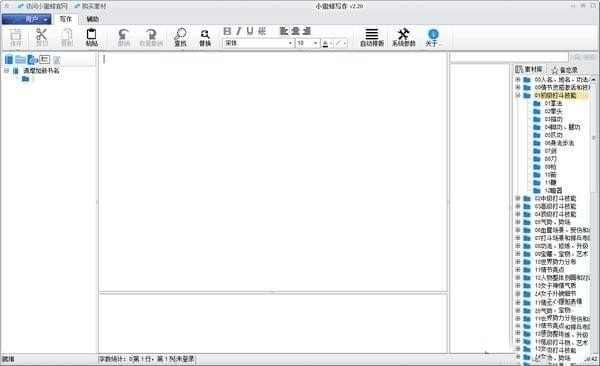Click the Undo arrow icon
This screenshot has width=600, height=366.
pyautogui.click(x=124, y=37)
